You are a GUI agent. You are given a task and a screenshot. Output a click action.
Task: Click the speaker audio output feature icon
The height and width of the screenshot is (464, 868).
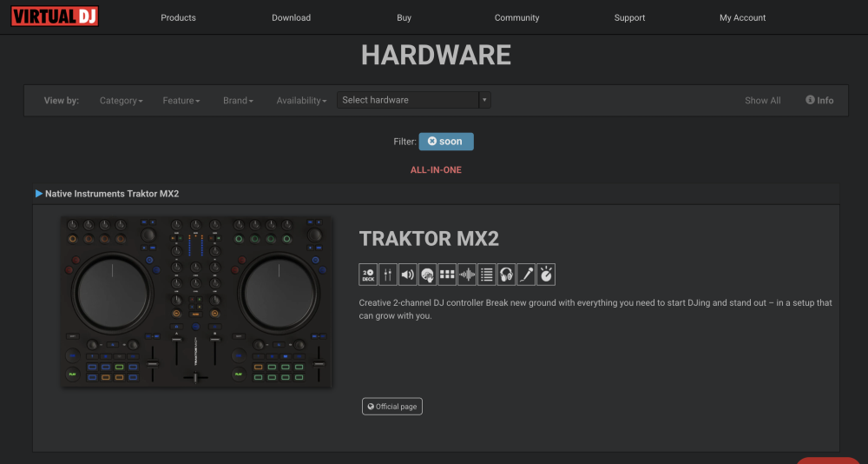coord(407,275)
